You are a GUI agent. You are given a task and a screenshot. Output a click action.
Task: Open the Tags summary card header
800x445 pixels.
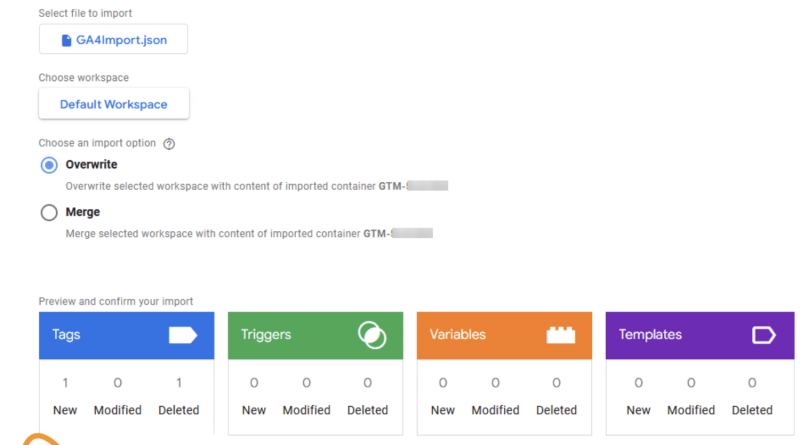pos(100,336)
